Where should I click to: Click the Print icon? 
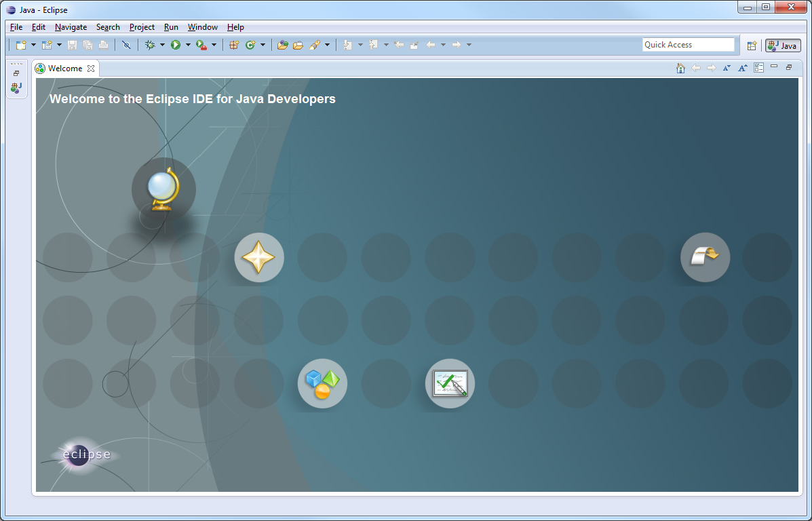[104, 45]
